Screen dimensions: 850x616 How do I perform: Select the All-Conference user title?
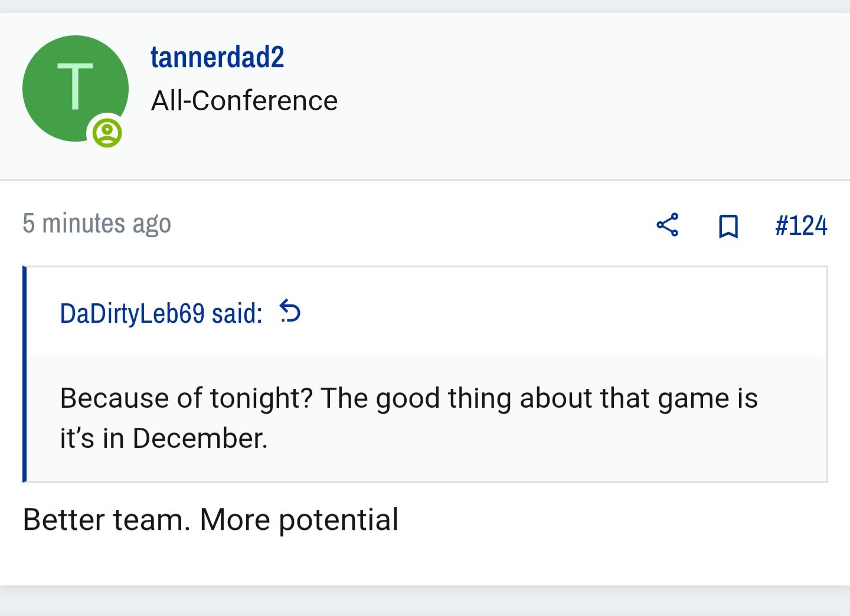(x=244, y=101)
